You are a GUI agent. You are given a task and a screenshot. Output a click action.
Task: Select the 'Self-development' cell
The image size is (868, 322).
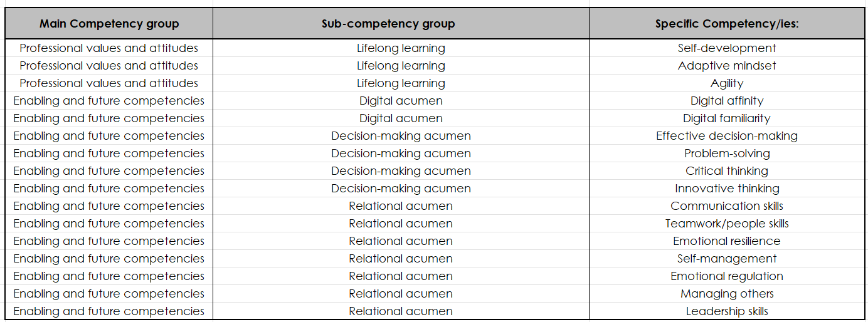pyautogui.click(x=726, y=48)
